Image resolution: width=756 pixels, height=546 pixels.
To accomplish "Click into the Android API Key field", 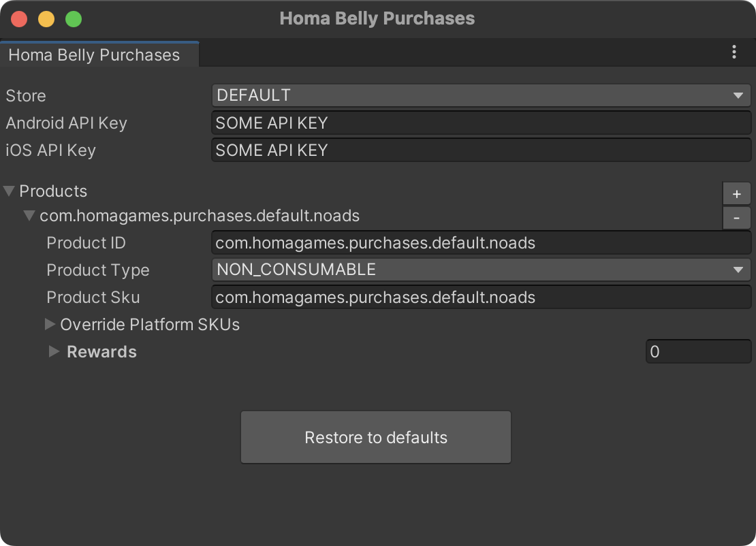I will coord(482,123).
